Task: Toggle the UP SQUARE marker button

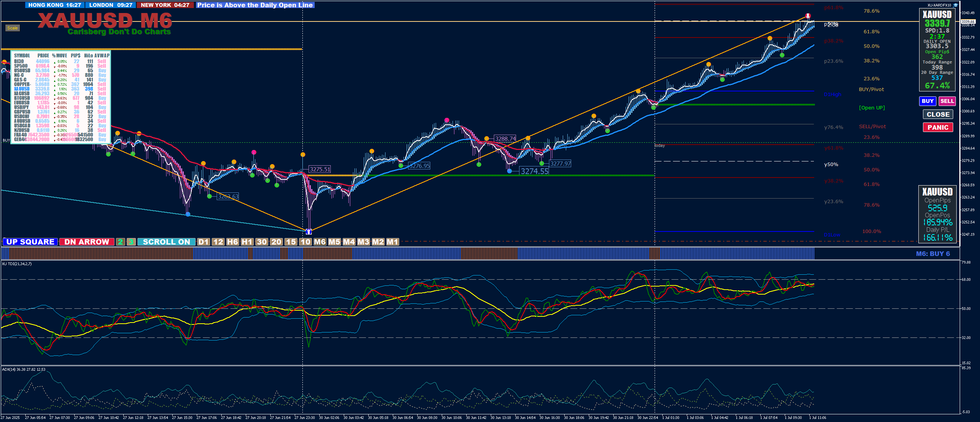Action: click(30, 242)
